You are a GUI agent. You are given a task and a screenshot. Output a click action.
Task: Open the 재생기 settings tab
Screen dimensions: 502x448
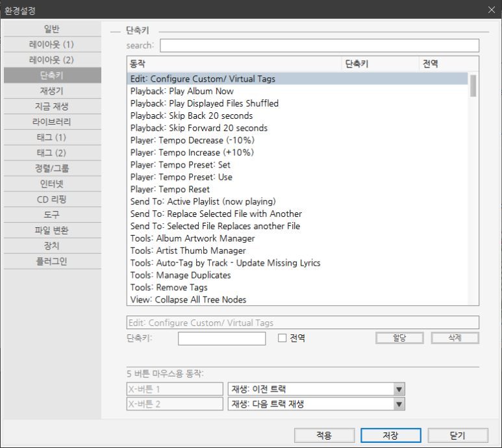pyautogui.click(x=53, y=91)
